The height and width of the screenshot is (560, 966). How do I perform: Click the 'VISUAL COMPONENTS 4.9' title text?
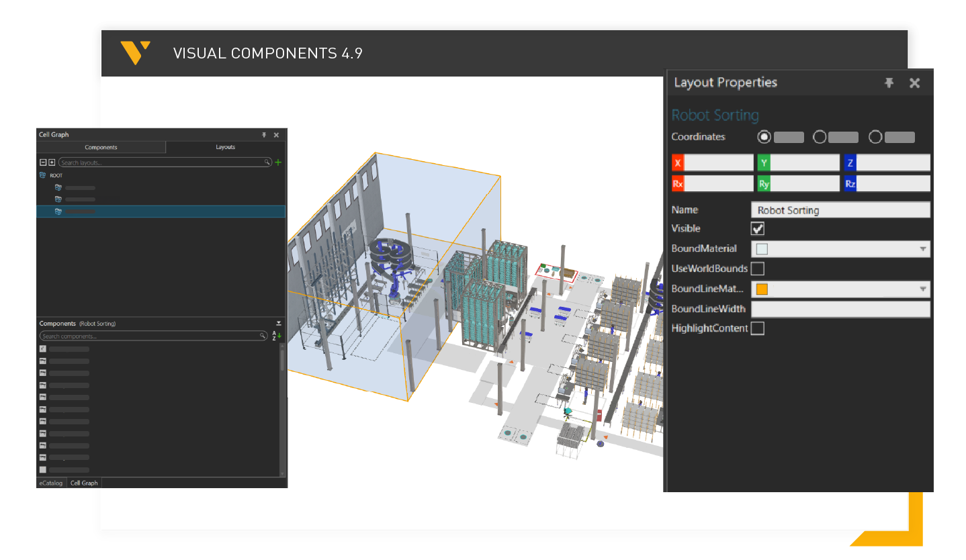pyautogui.click(x=268, y=53)
